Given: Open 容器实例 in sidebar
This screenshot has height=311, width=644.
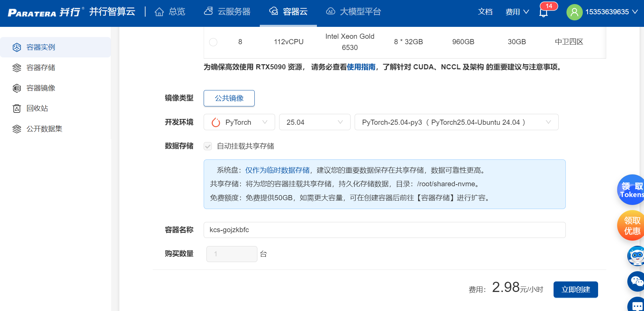Looking at the screenshot, I should coord(55,47).
